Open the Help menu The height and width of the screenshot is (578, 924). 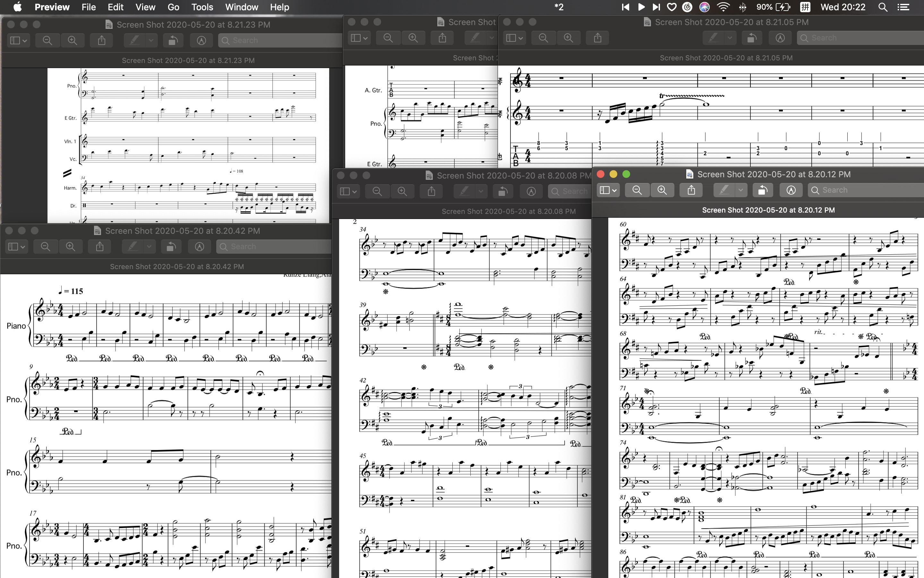[279, 7]
